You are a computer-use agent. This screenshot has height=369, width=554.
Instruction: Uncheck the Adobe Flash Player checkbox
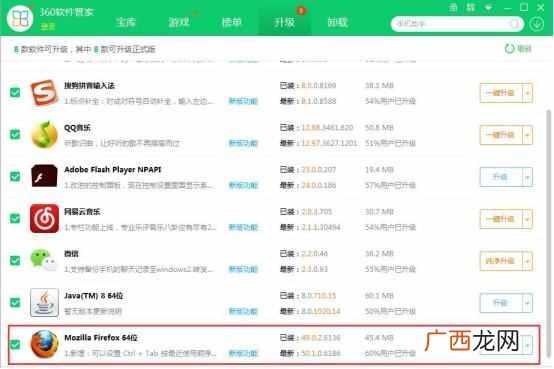pos(15,176)
